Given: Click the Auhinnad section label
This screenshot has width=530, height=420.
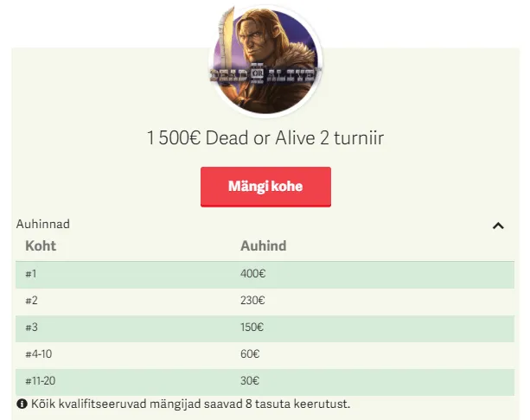Looking at the screenshot, I should point(43,224).
